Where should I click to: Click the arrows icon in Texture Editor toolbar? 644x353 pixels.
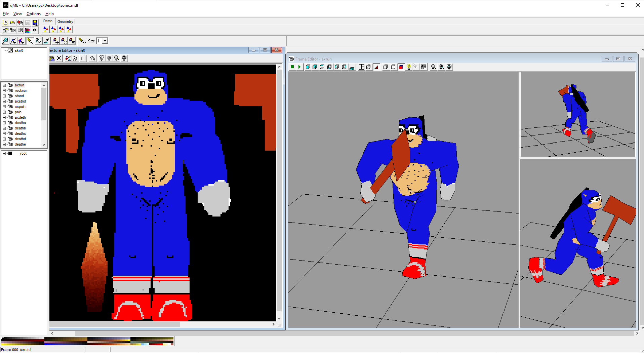[93, 58]
